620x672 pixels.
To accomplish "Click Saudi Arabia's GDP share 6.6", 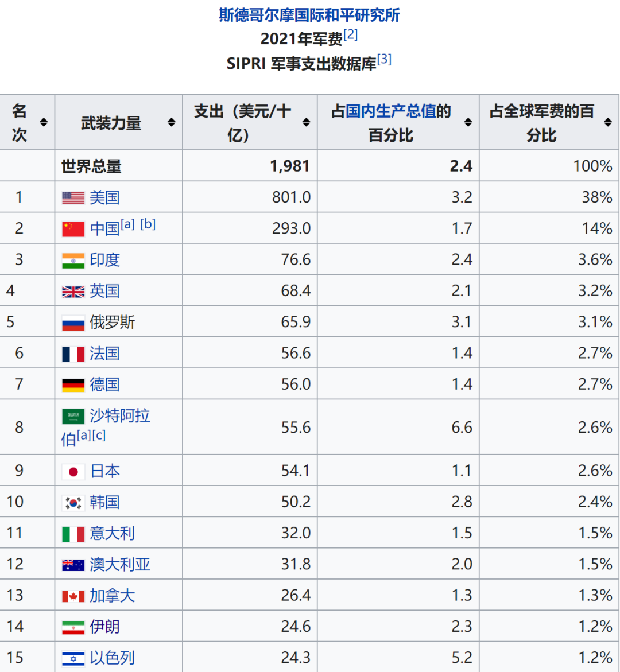I will click(x=462, y=428).
